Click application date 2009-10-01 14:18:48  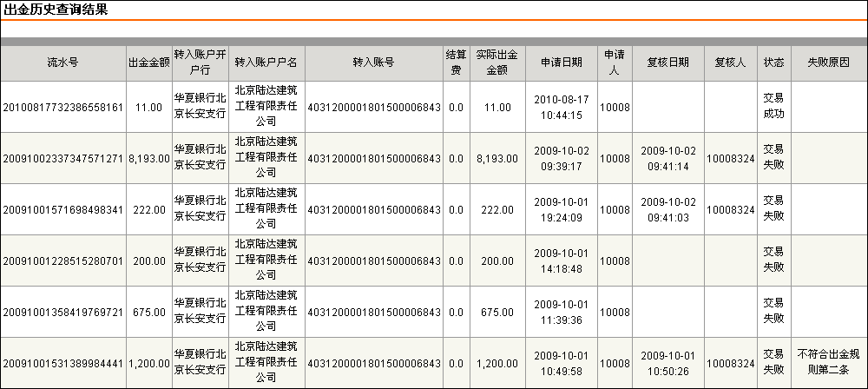(x=562, y=261)
